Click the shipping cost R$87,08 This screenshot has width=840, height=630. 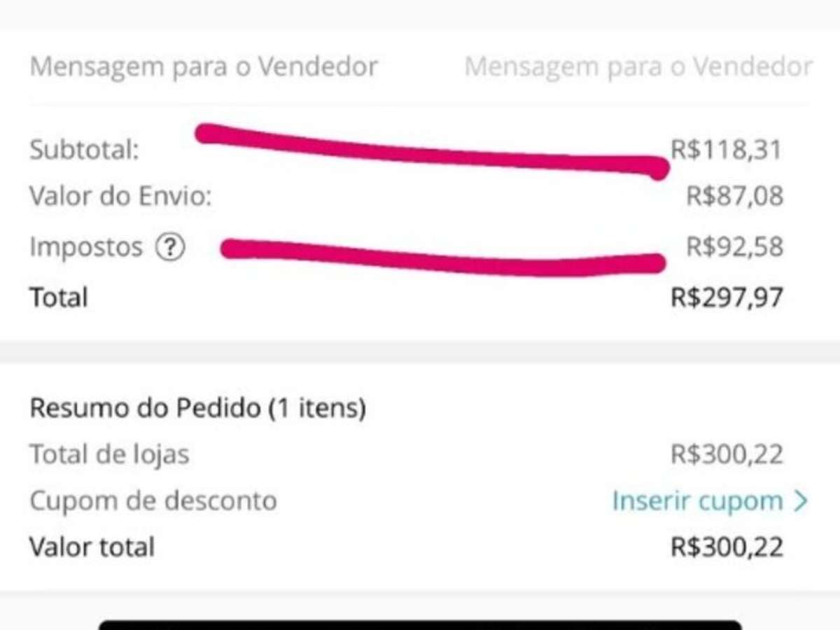click(x=734, y=197)
